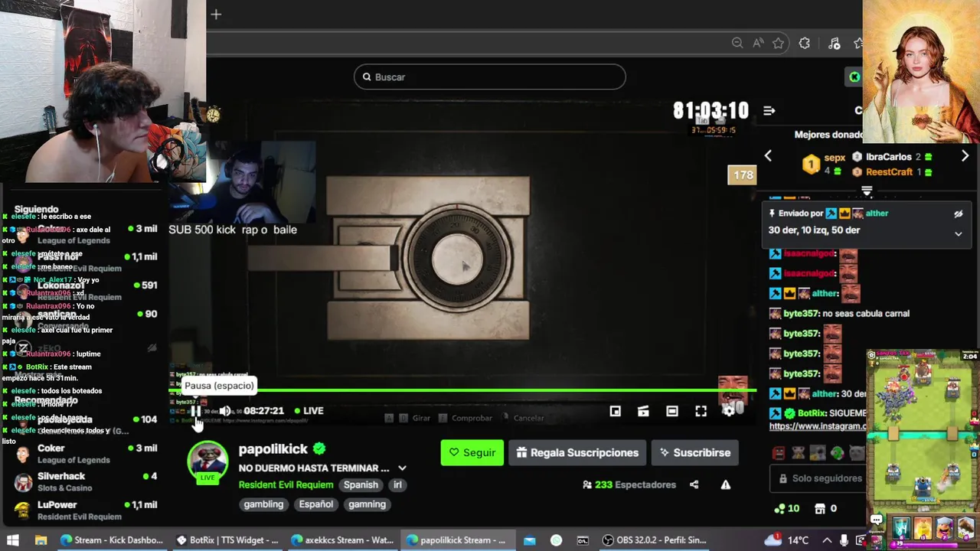Click the Suscribirse button
980x551 pixels.
pos(694,452)
